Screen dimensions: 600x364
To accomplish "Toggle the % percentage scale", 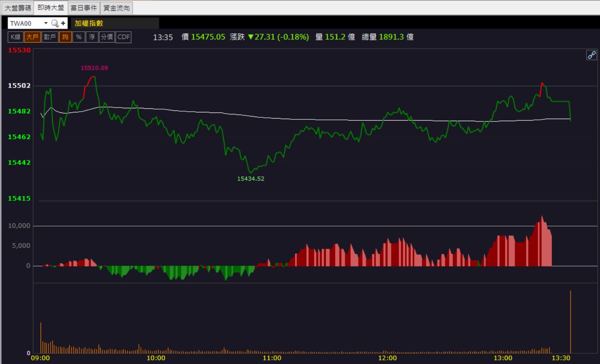I will pos(79,37).
